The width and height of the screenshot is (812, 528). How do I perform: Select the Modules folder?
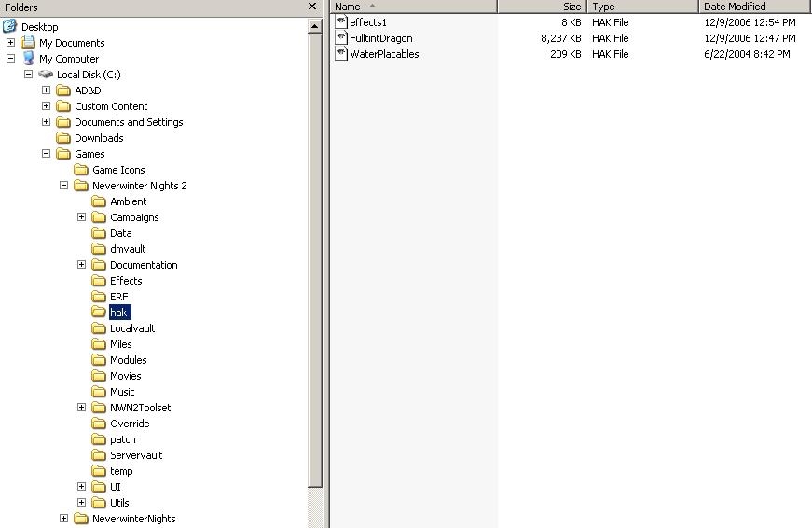click(128, 360)
